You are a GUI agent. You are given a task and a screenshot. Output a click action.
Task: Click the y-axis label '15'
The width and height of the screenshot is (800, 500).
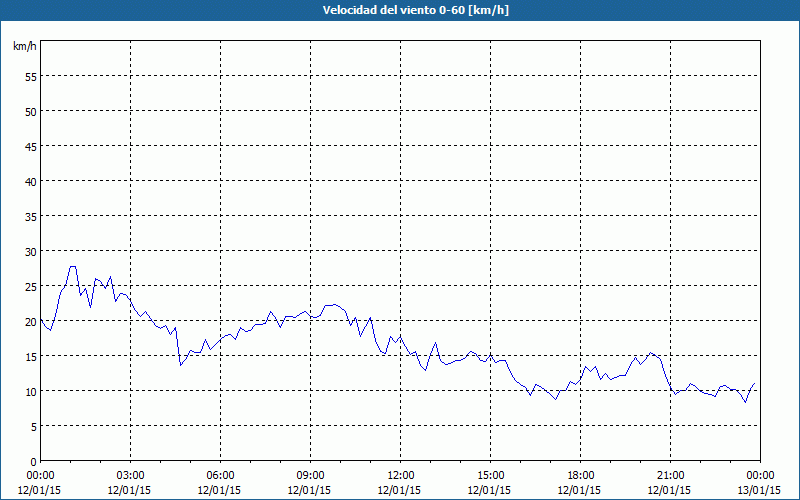click(31, 356)
